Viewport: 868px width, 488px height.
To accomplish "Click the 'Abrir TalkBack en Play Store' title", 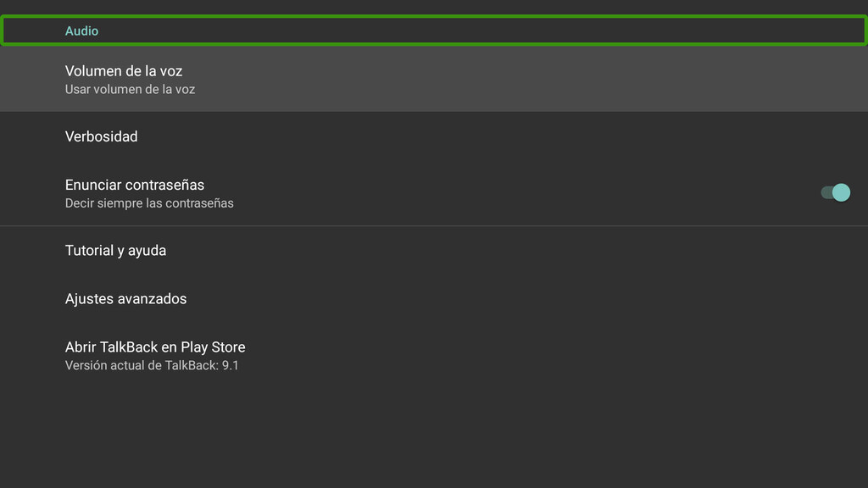I will point(155,347).
